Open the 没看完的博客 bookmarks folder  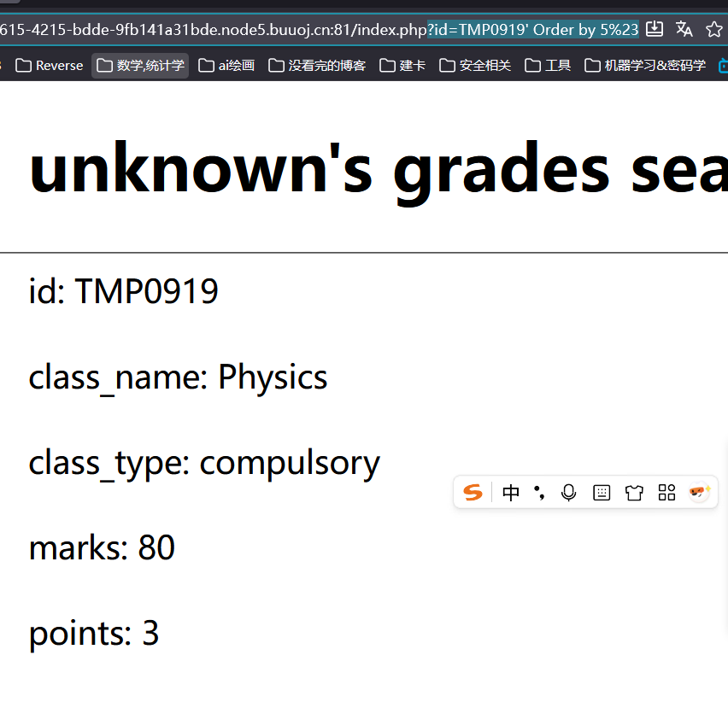point(318,66)
